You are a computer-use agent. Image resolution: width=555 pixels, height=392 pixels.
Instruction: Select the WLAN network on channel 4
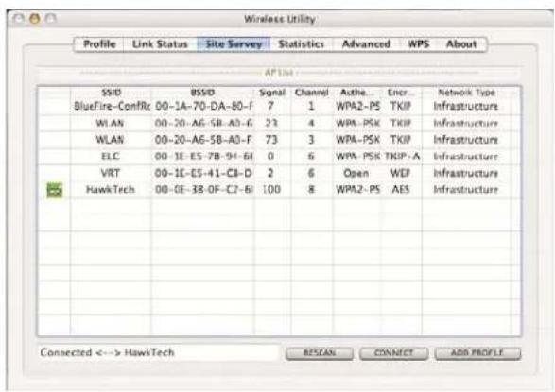tap(279, 123)
